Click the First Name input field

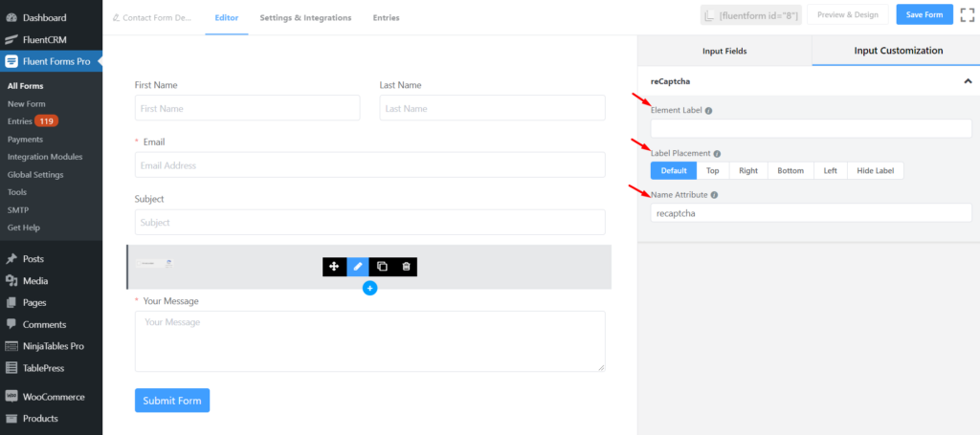[248, 108]
